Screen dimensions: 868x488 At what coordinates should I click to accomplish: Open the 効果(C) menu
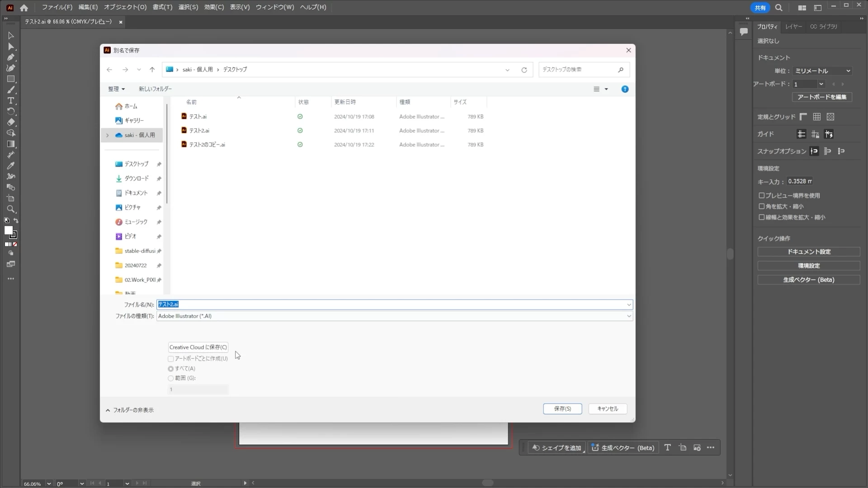click(214, 7)
